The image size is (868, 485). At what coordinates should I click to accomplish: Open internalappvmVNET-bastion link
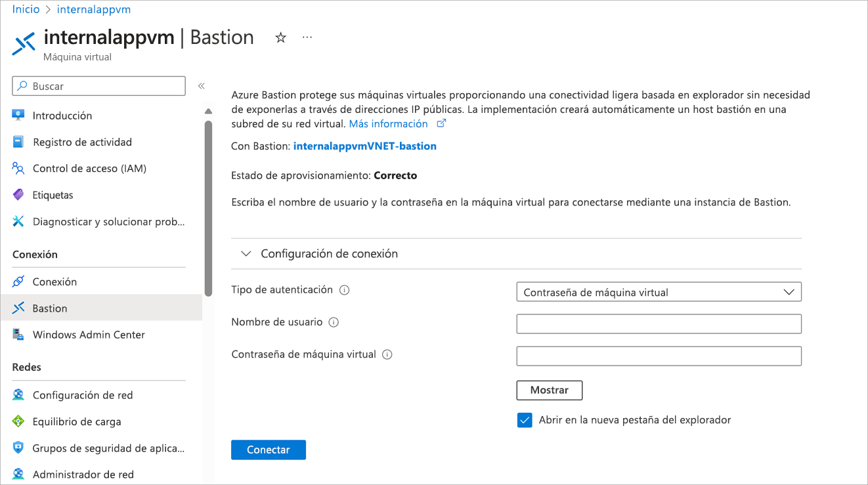[x=365, y=146]
